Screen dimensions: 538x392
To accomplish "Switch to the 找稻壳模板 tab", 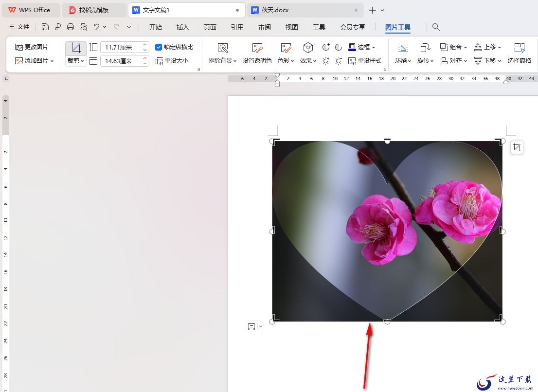I will pos(94,10).
